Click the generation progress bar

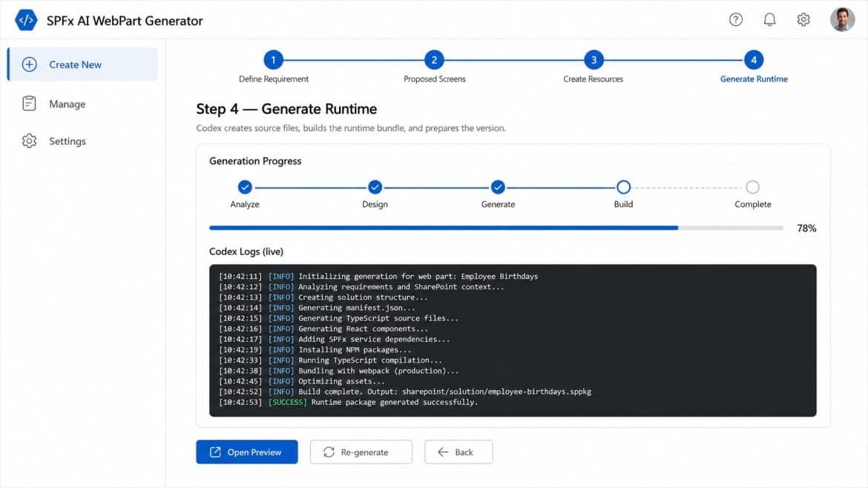click(x=496, y=228)
